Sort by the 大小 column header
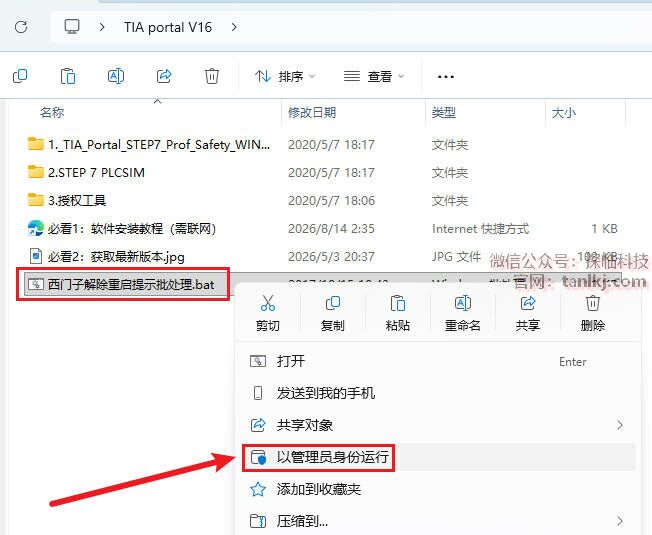Screen dimensions: 652x535 tap(563, 113)
